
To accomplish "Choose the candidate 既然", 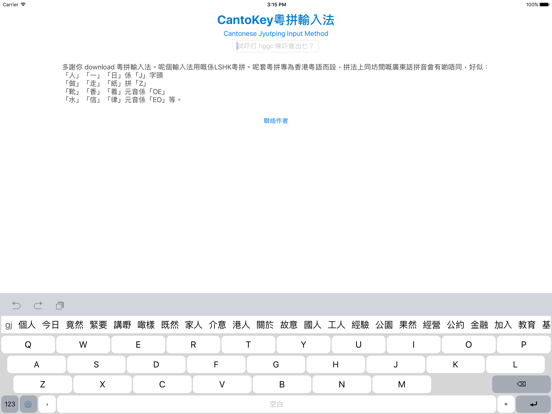I will point(170,325).
